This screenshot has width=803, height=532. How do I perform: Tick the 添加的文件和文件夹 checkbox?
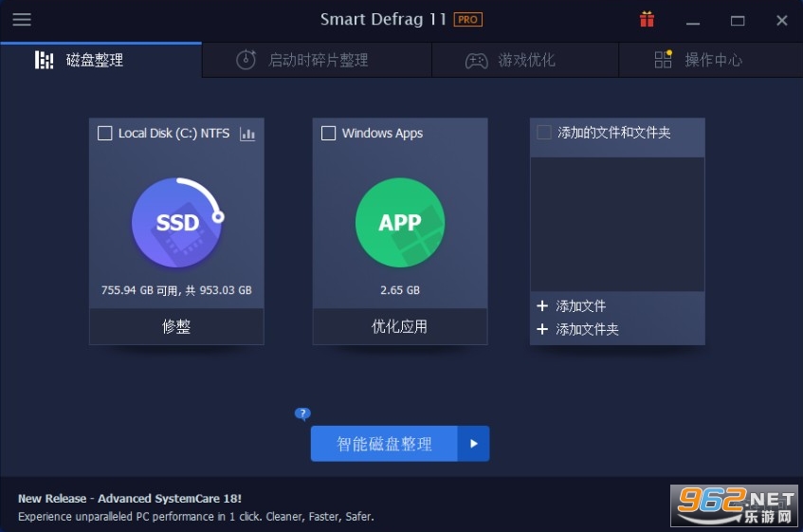click(x=544, y=133)
